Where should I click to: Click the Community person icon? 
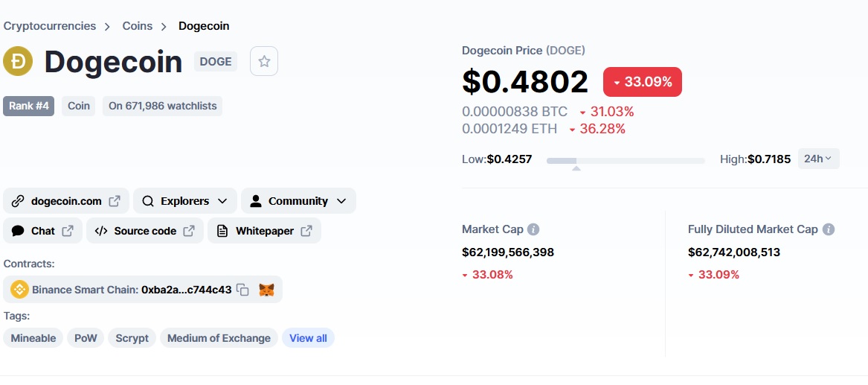point(255,201)
